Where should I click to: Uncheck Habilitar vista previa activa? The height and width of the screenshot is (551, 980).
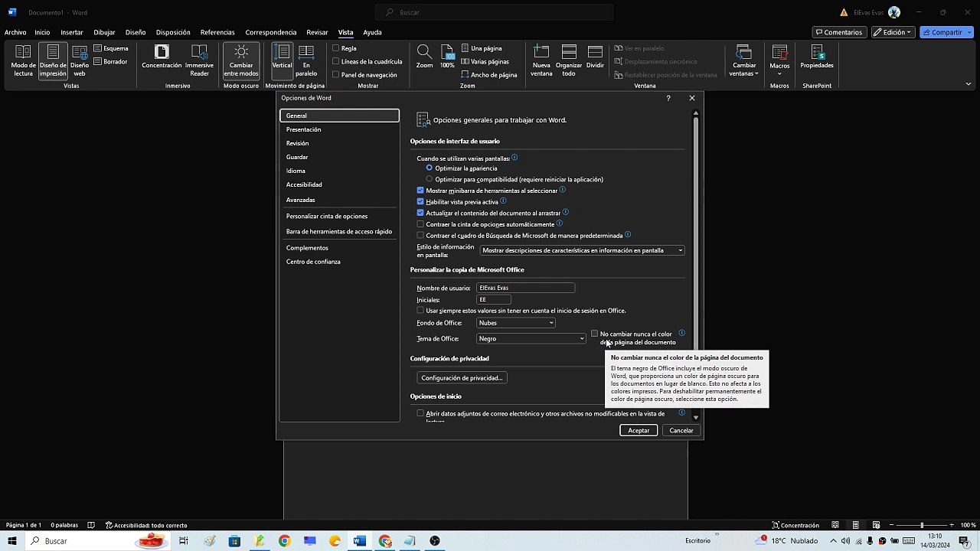[420, 202]
